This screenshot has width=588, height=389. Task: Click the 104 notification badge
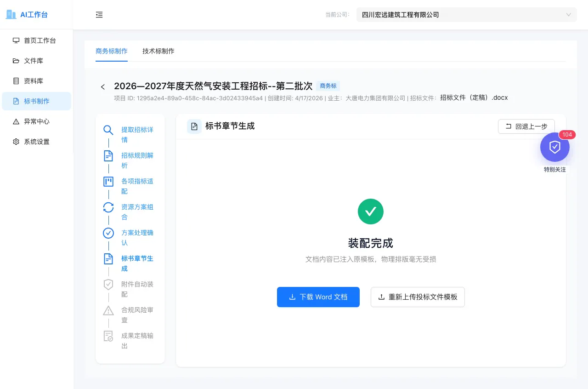coord(567,135)
